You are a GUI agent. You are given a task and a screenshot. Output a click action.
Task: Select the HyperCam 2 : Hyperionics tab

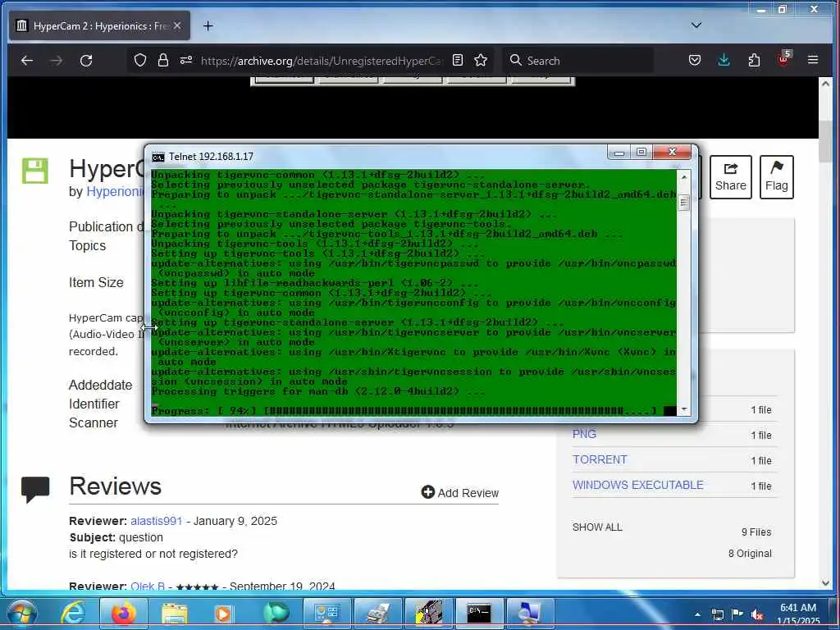point(99,25)
